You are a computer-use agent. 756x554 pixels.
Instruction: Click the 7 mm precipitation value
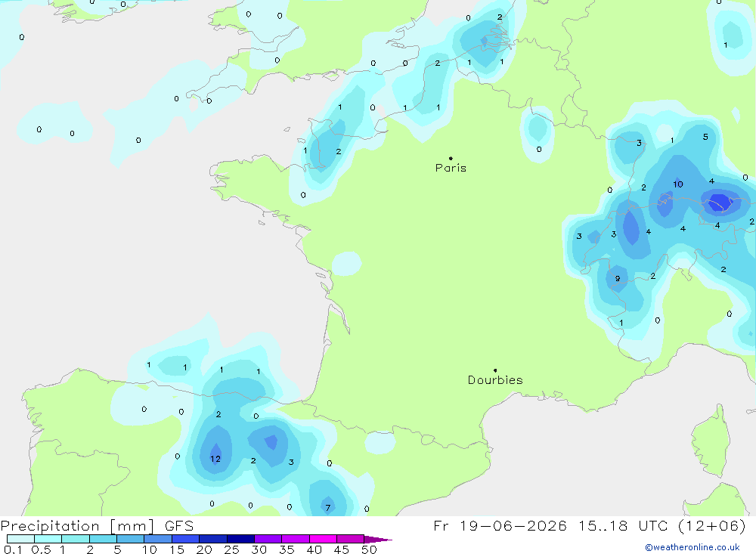328,508
